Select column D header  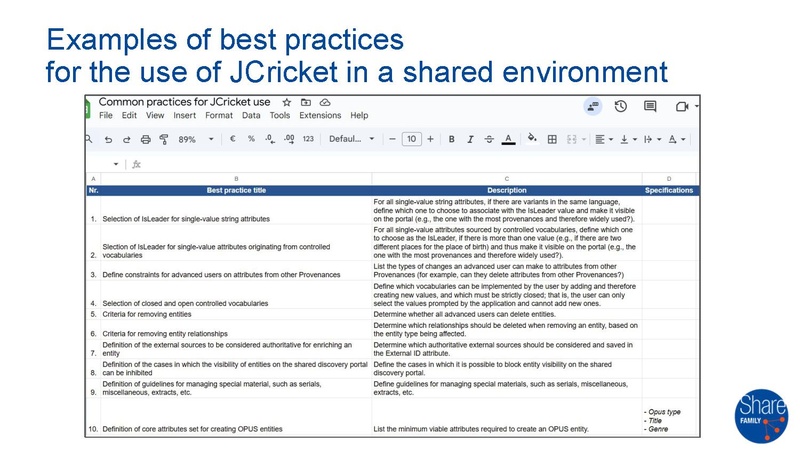click(x=669, y=179)
